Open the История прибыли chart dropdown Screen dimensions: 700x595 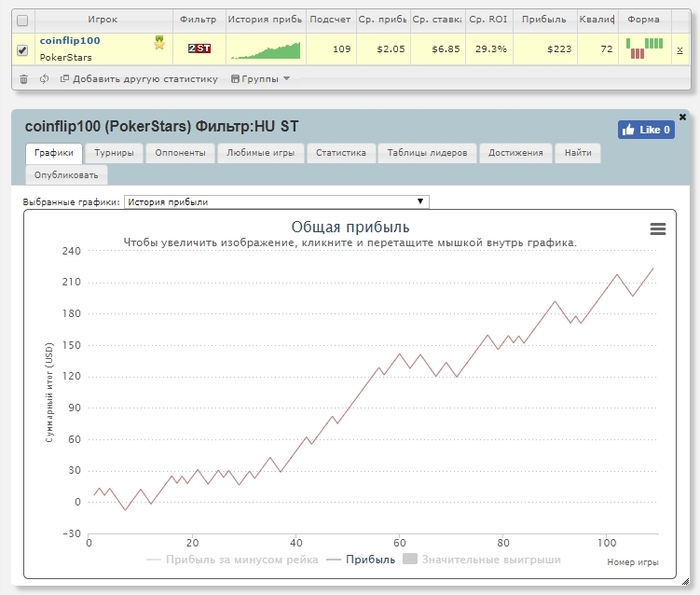pos(277,202)
